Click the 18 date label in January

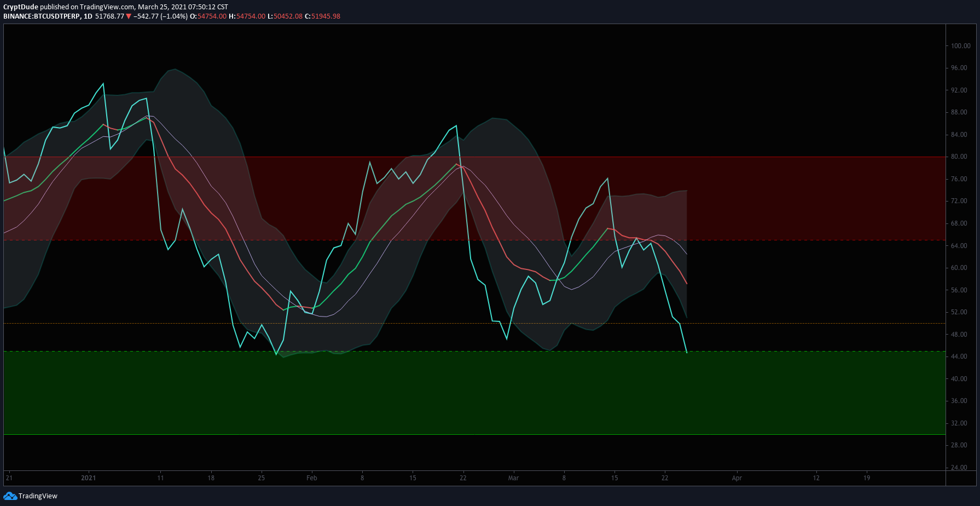click(211, 478)
